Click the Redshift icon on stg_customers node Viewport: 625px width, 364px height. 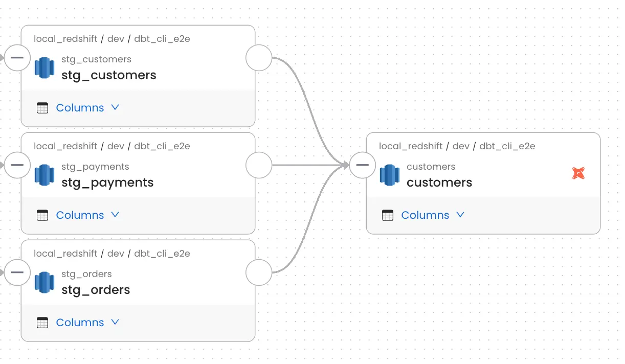(44, 68)
